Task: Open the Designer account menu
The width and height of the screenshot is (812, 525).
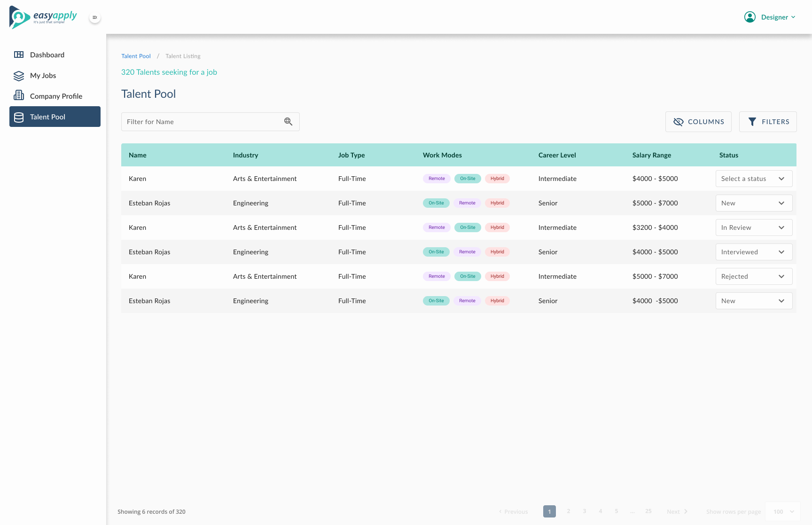Action: pos(778,17)
